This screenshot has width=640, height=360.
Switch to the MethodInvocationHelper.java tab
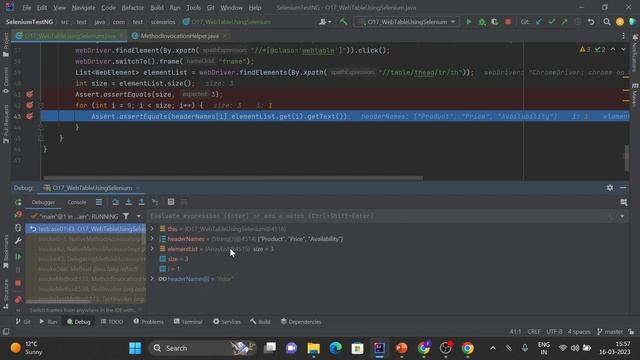180,36
